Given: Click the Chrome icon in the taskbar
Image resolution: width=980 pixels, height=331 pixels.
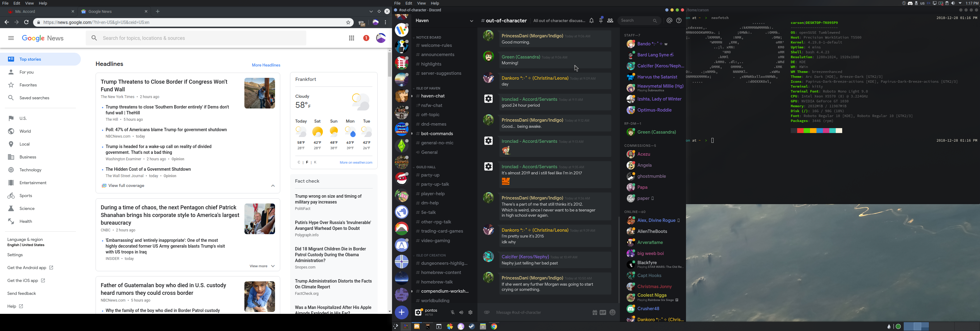Looking at the screenshot, I should tap(494, 326).
